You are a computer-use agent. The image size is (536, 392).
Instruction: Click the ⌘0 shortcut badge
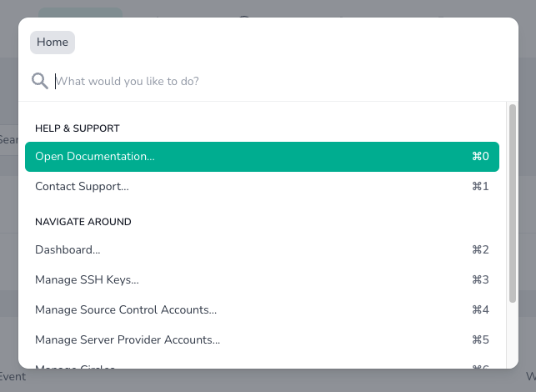480,157
